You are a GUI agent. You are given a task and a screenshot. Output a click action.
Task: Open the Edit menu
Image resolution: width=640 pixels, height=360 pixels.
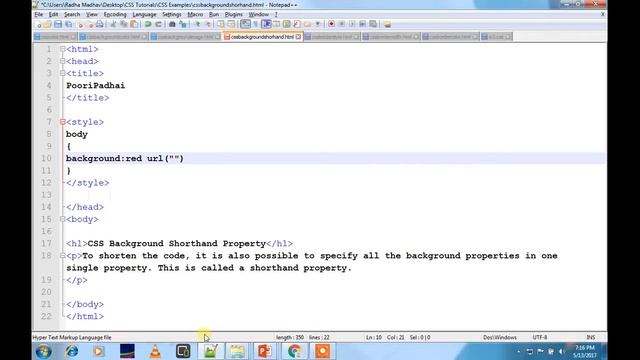(53, 14)
